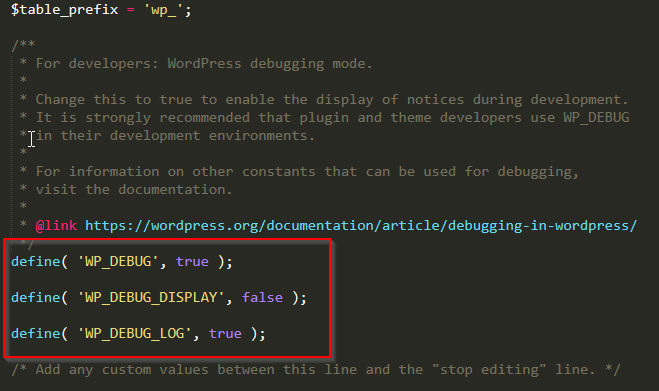This screenshot has height=391, width=659.
Task: Place cursor on the true value of WP_DEBUG
Action: pyautogui.click(x=192, y=262)
